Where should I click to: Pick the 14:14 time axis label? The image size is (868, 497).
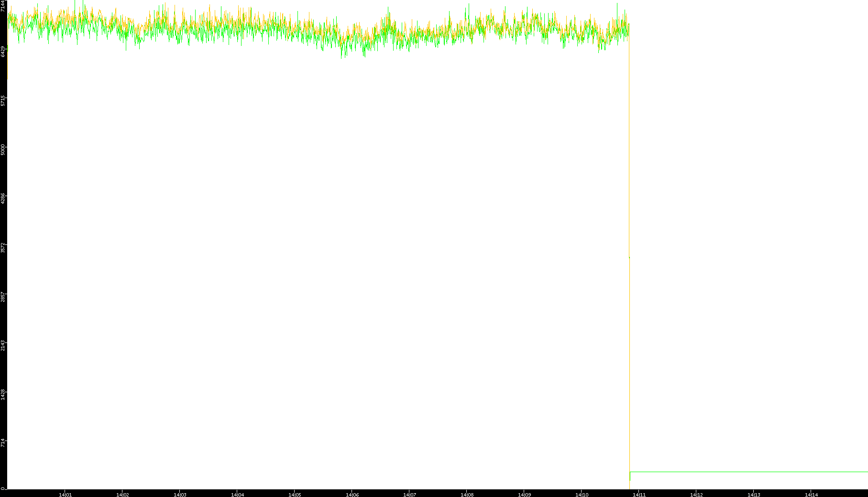(x=811, y=495)
